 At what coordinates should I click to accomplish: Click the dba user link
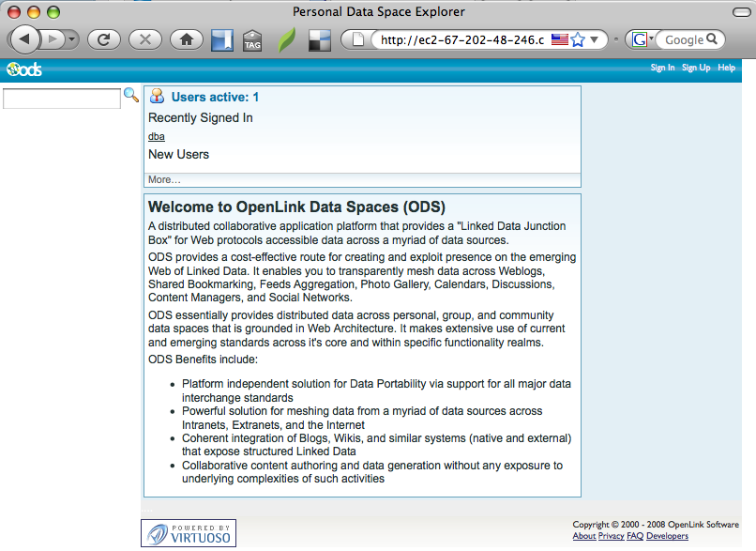tap(156, 137)
